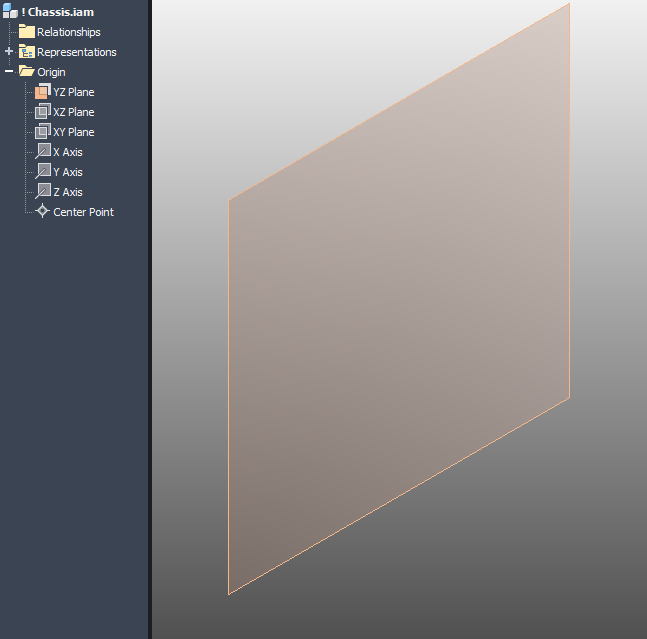Click the open Origin folder icon
This screenshot has width=647, height=639.
pos(27,71)
